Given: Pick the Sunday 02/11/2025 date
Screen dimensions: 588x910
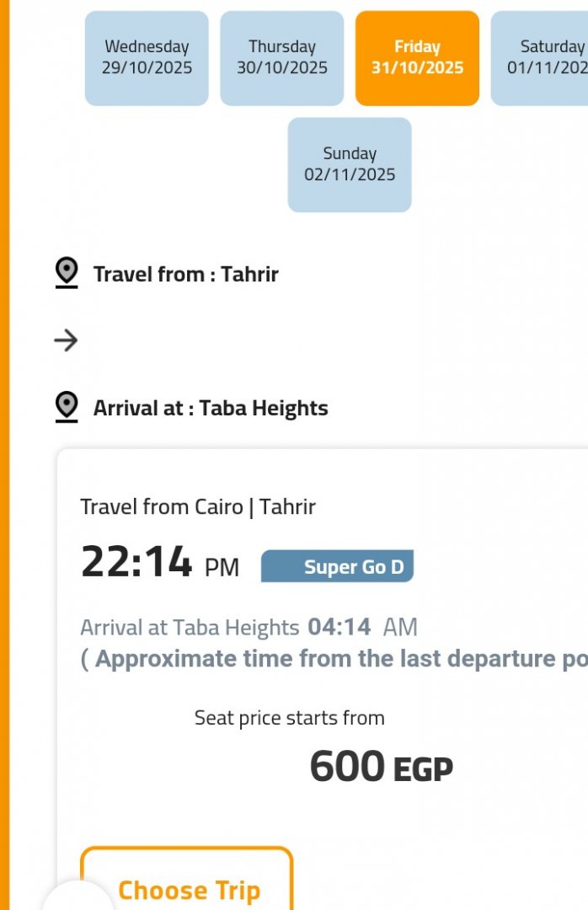Looking at the screenshot, I should coord(350,164).
